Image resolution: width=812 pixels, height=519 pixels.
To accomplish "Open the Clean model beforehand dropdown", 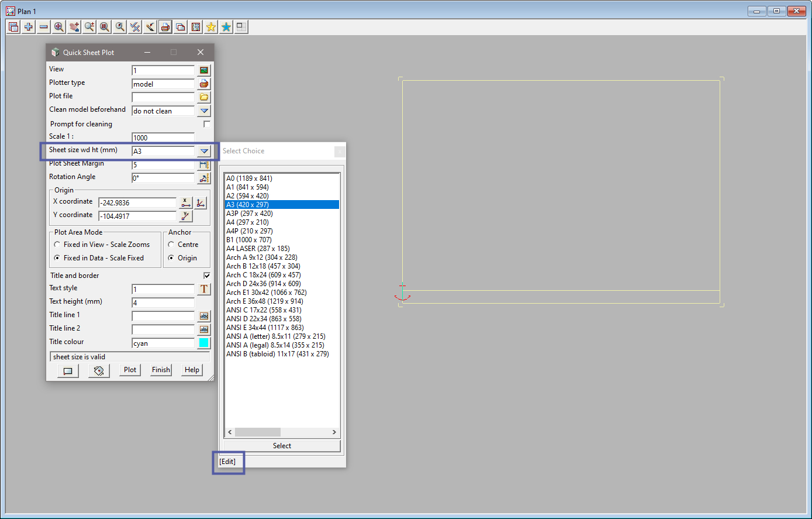I will click(x=204, y=111).
